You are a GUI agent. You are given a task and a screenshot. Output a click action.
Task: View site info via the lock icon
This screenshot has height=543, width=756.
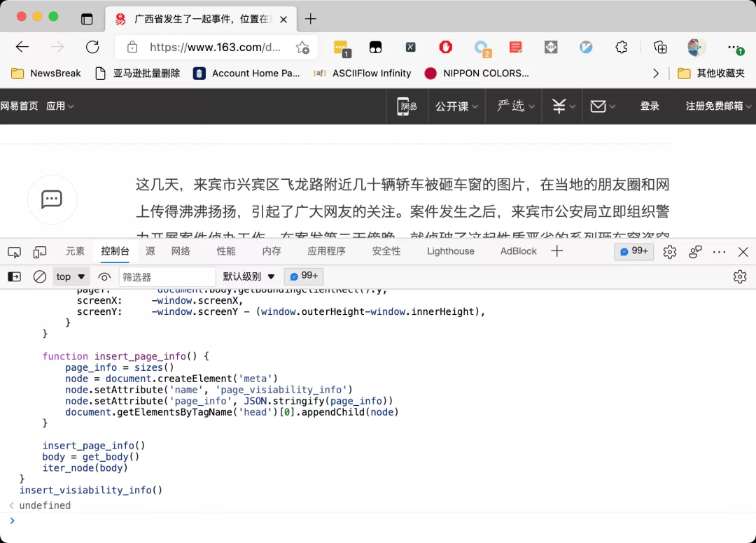(132, 47)
